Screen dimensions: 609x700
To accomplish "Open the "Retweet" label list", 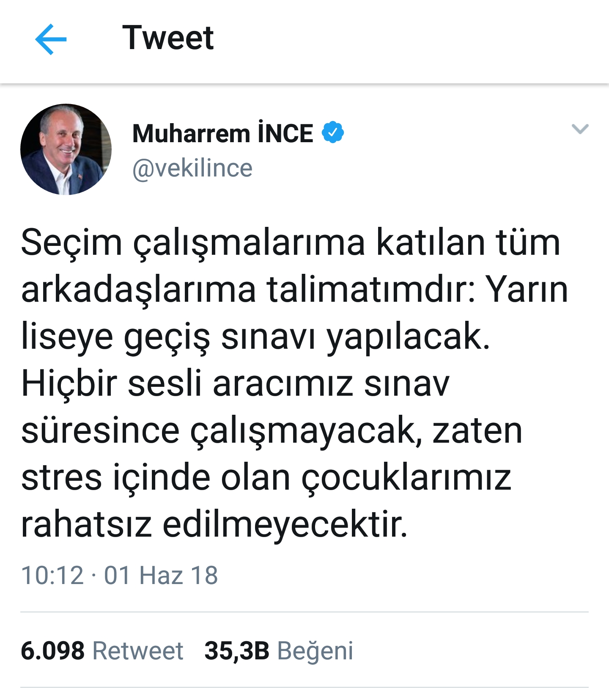I will coord(138,650).
